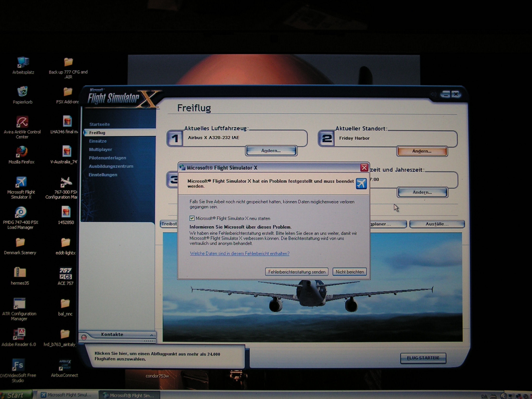
Task: Open the lvd_b763_airitaly folder
Action: (65, 334)
